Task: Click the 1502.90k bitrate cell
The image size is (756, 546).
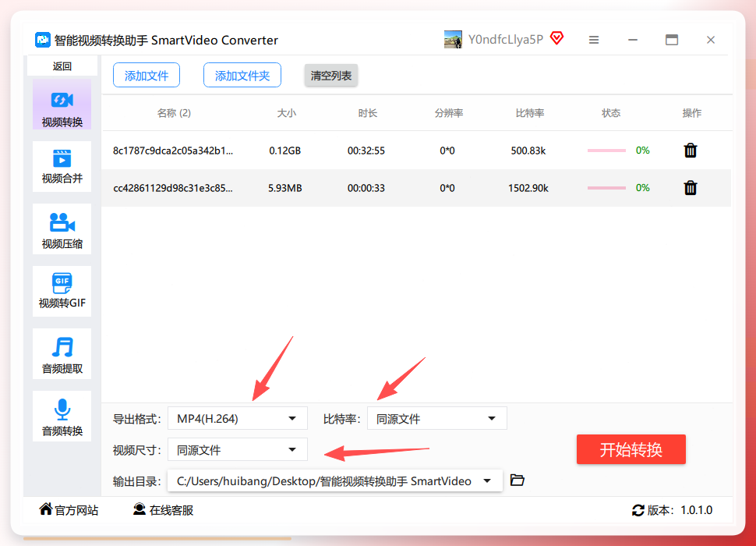Action: pos(528,188)
